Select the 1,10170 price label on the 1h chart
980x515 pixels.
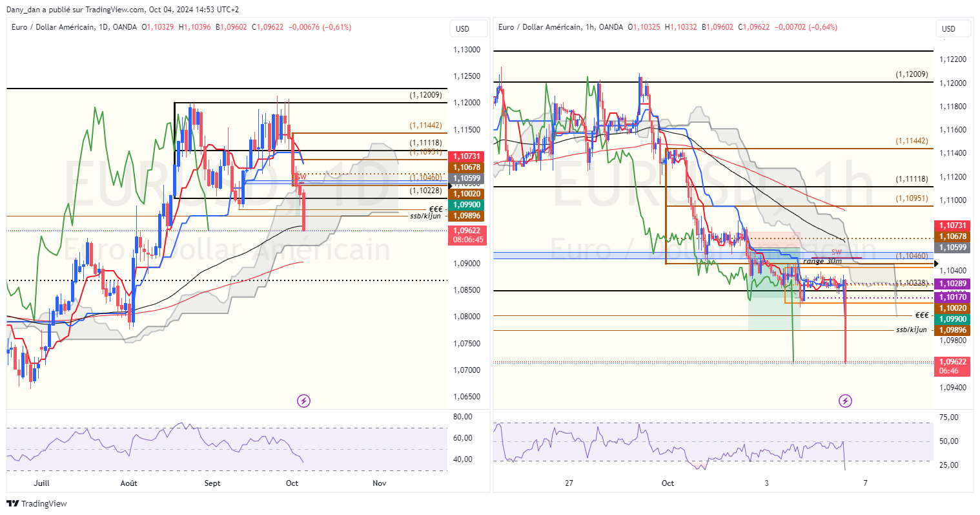click(953, 297)
